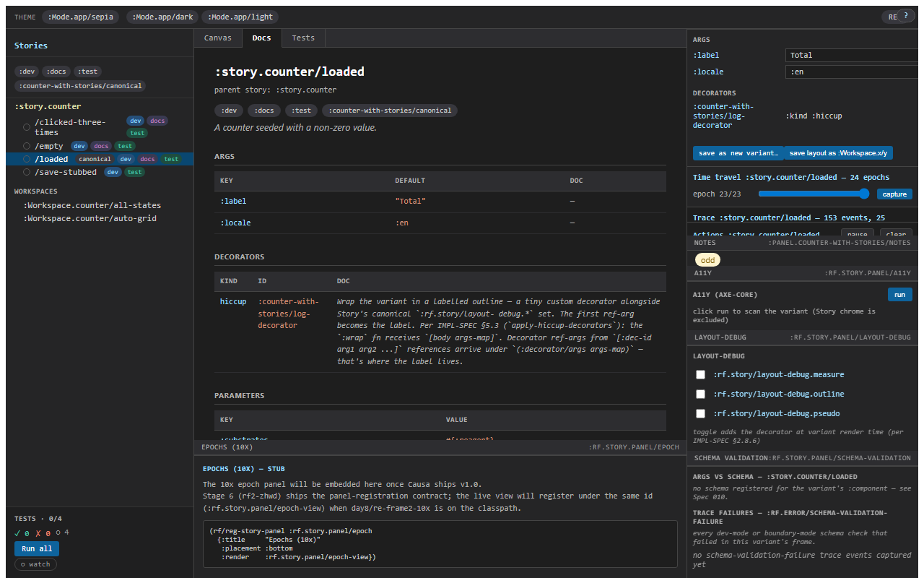
Task: Click status circle beside /loaded variant
Action: [x=27, y=159]
